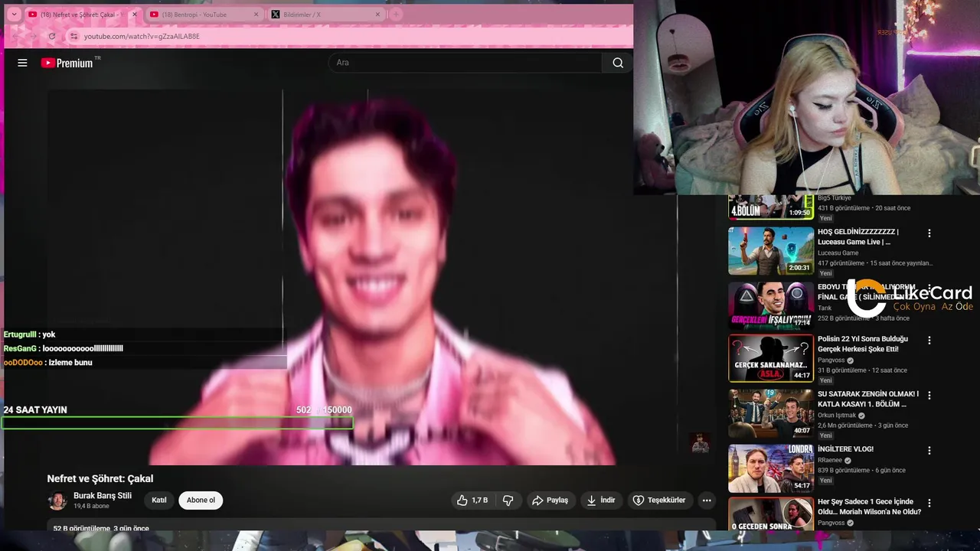
Task: Open the İNGİLTERE VLOG! video title
Action: coord(845,449)
